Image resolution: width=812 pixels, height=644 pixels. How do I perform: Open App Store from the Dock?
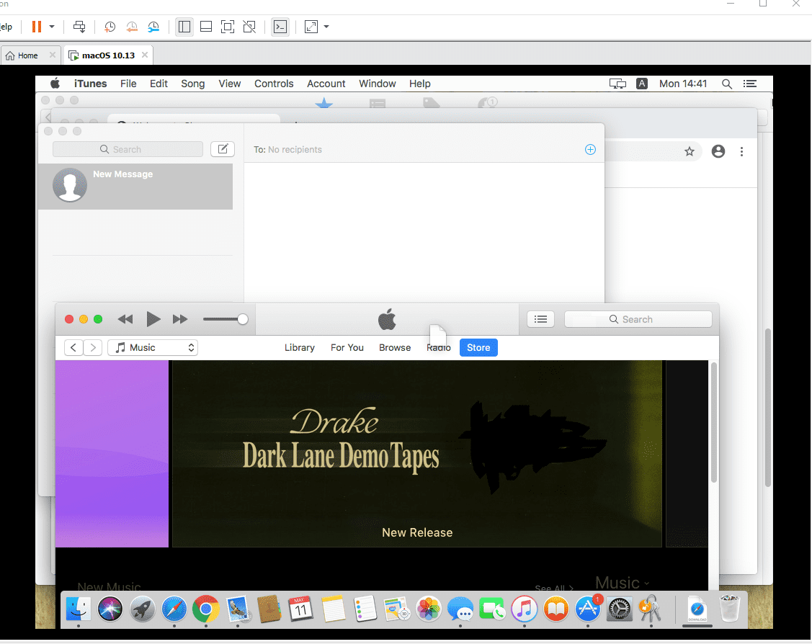pyautogui.click(x=588, y=609)
